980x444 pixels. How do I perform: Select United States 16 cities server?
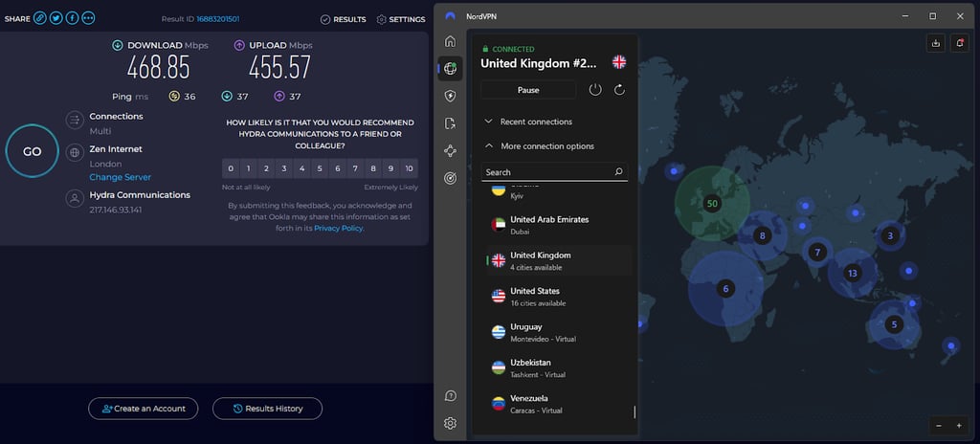tap(558, 297)
